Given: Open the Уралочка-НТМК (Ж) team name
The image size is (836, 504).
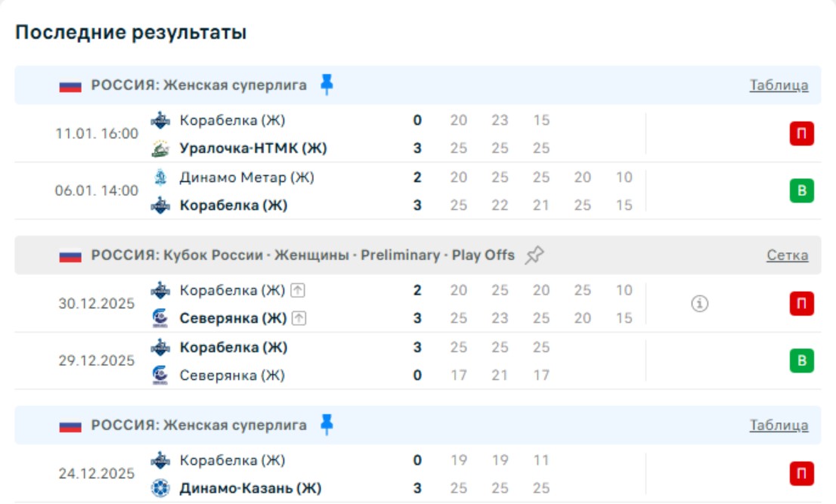Looking at the screenshot, I should pyautogui.click(x=253, y=148).
